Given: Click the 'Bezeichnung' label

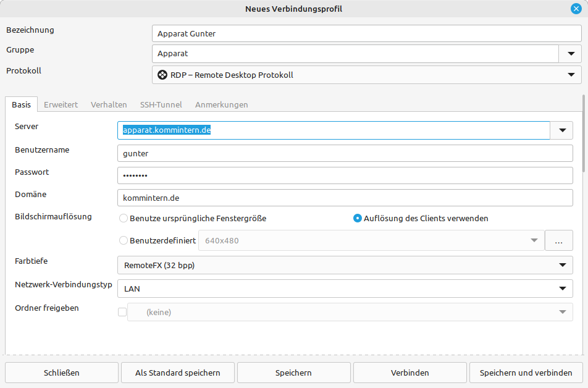Looking at the screenshot, I should [x=30, y=30].
